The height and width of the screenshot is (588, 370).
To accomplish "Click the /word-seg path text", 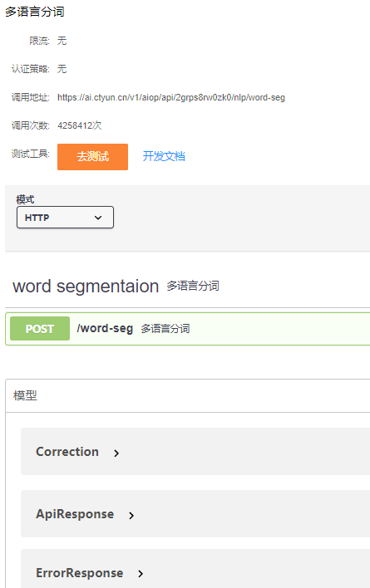I will [x=105, y=328].
